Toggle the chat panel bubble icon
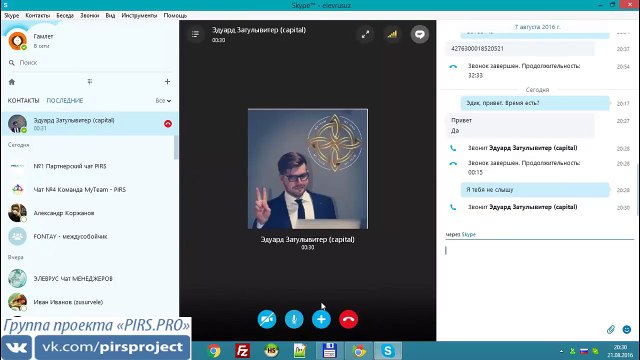 coord(420,34)
